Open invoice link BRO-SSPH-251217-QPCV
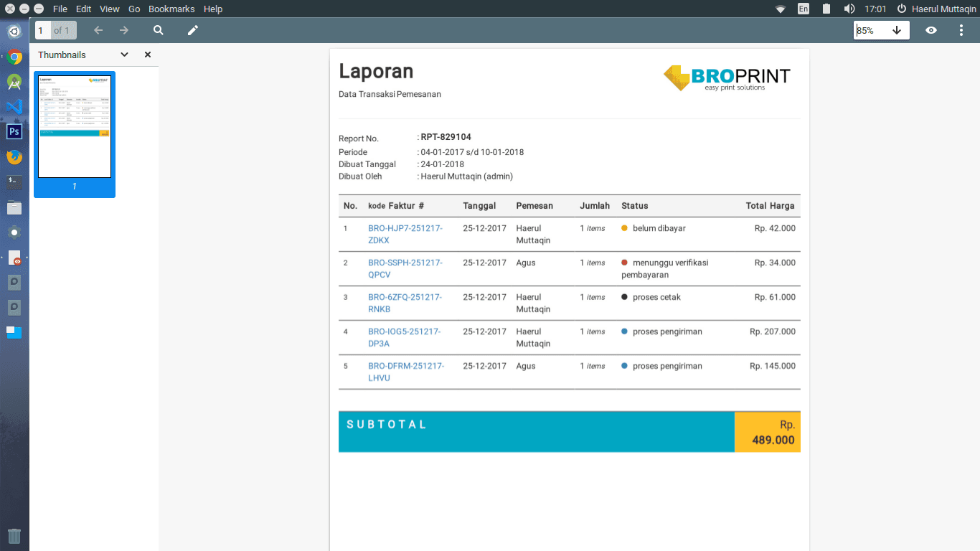 (405, 268)
